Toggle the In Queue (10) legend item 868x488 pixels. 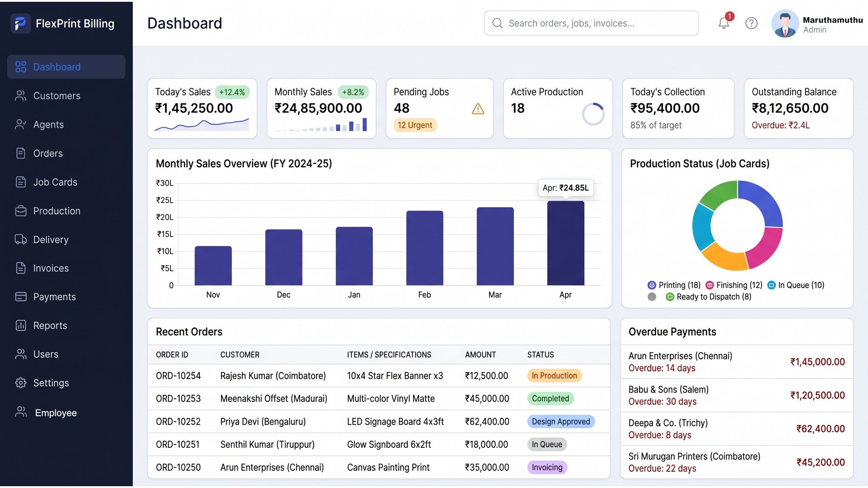coord(796,285)
